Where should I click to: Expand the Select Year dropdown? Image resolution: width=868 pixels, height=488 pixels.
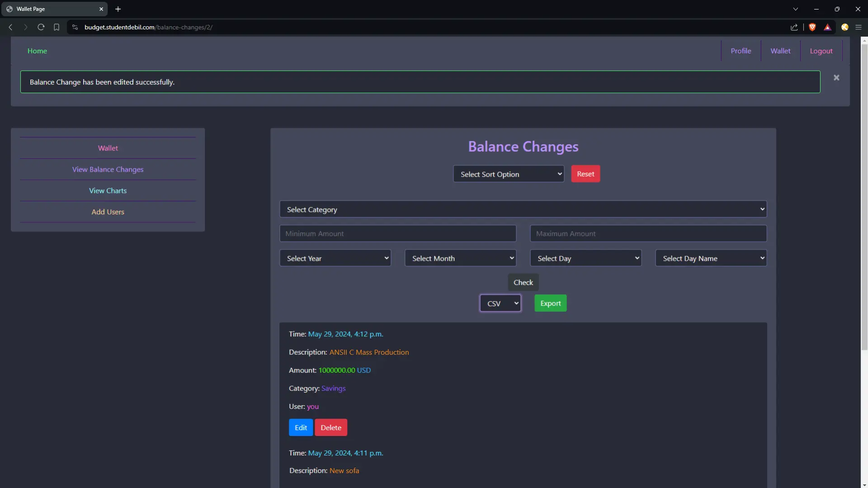click(335, 258)
